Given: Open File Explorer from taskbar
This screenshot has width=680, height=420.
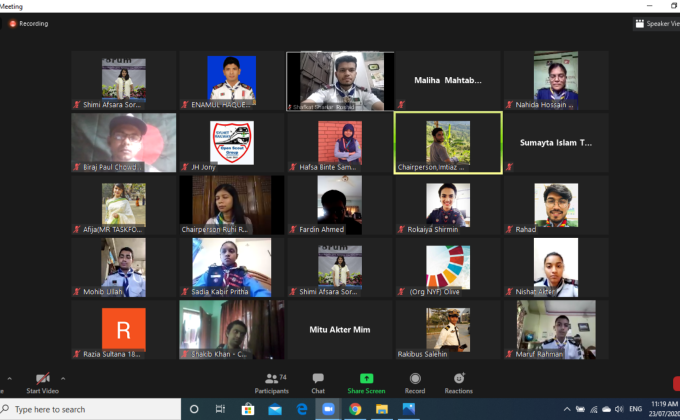Looking at the screenshot, I should pos(382,409).
